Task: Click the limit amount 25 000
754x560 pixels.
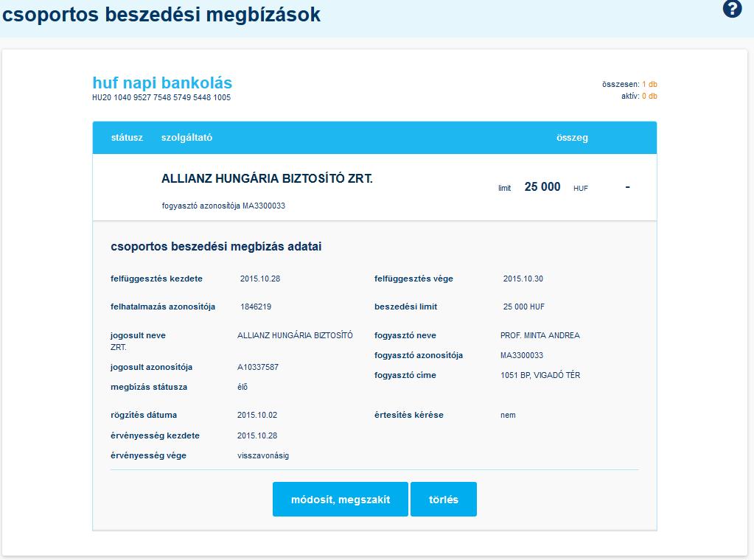Action: 542,186
